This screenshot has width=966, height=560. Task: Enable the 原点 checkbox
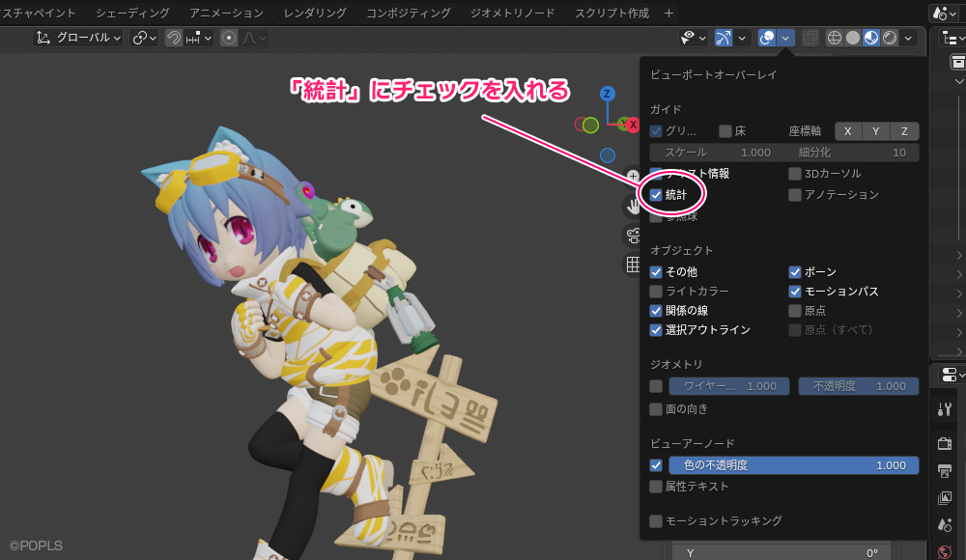pos(795,311)
